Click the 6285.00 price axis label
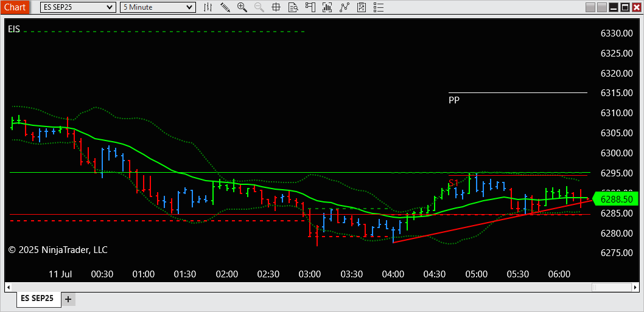This screenshot has width=644, height=312. (617, 213)
